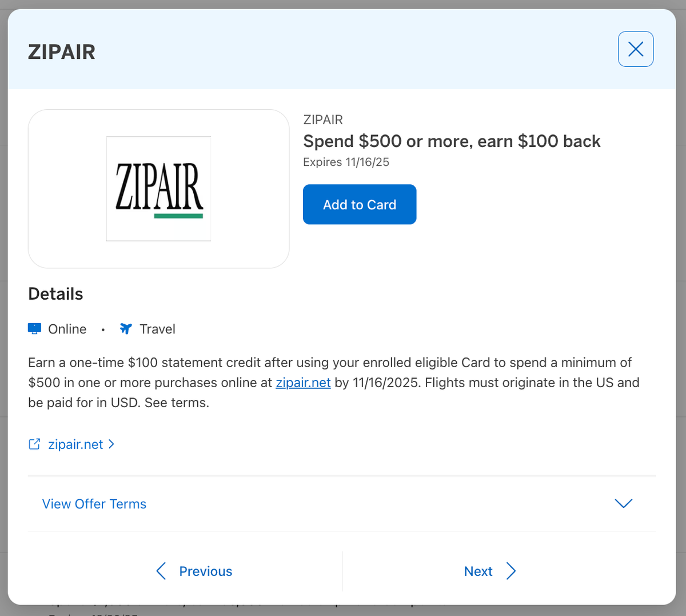Click the Travel airplane icon
Viewport: 686px width, 616px height.
[126, 329]
